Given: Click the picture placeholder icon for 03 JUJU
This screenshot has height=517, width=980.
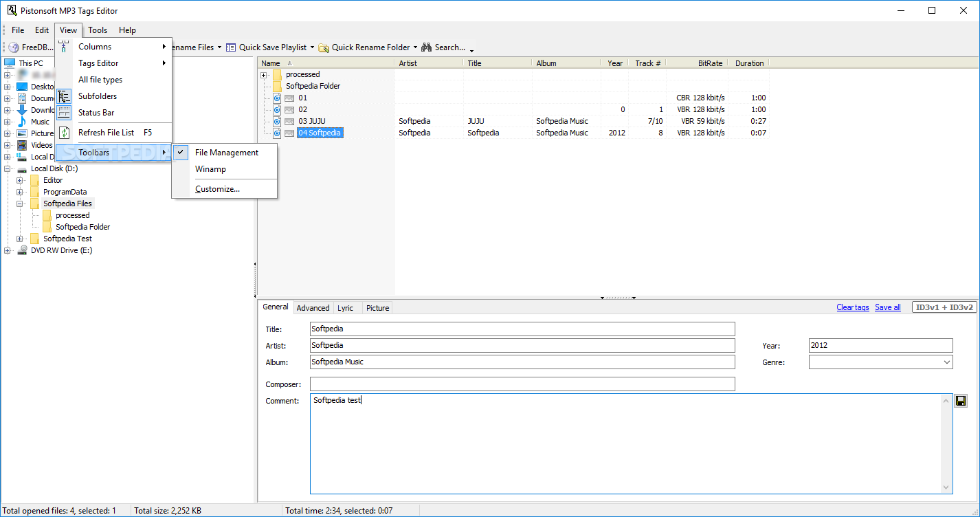Looking at the screenshot, I should pyautogui.click(x=289, y=122).
